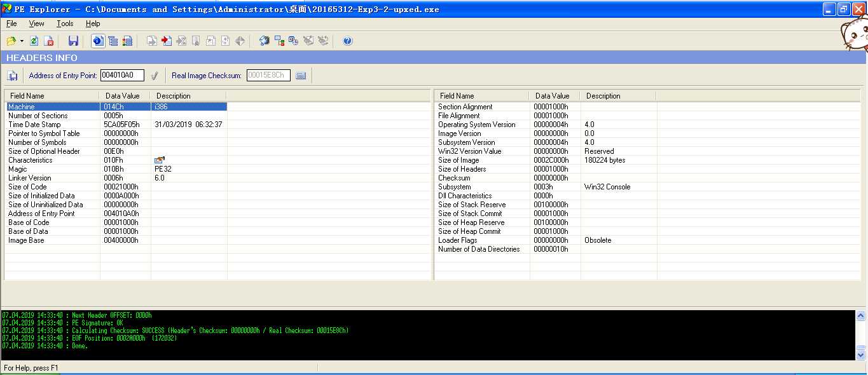Click right panel Description column header

618,96
